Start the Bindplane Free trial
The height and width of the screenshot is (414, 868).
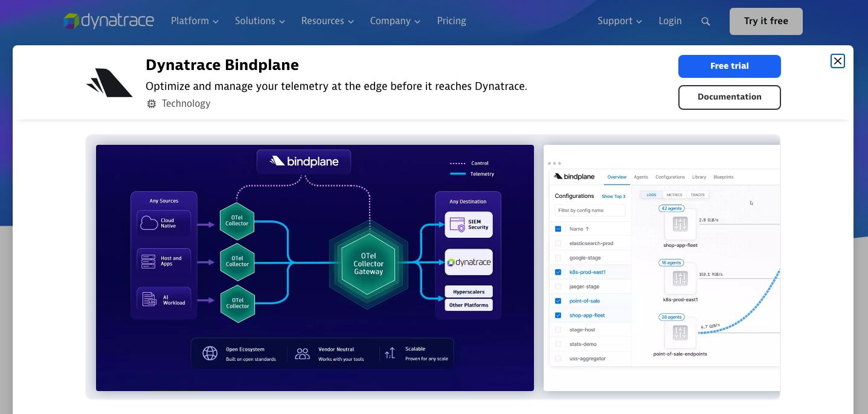click(x=730, y=66)
